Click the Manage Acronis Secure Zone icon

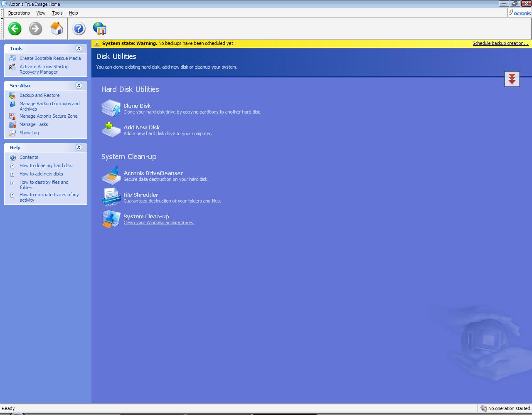(x=12, y=116)
